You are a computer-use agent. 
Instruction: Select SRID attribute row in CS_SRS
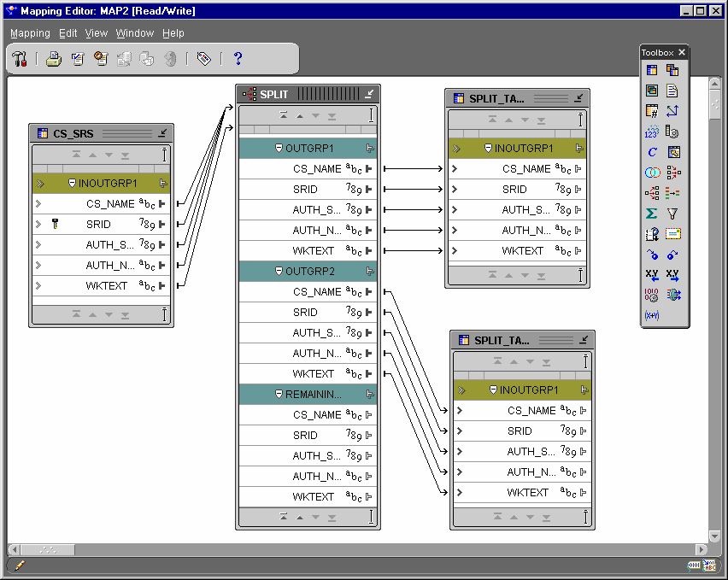pyautogui.click(x=101, y=225)
